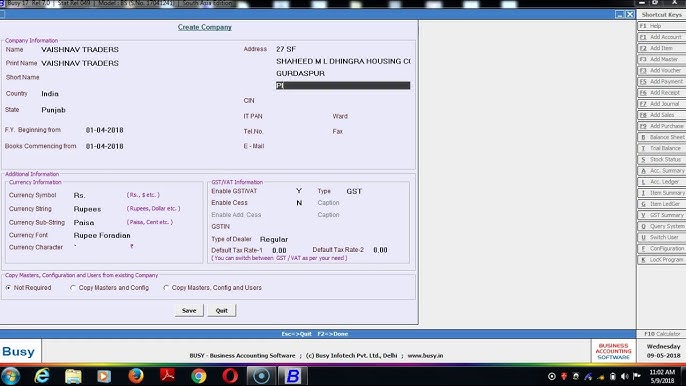Open the media player taskbar icon
Screen dimensions: 686x386
pos(104,376)
